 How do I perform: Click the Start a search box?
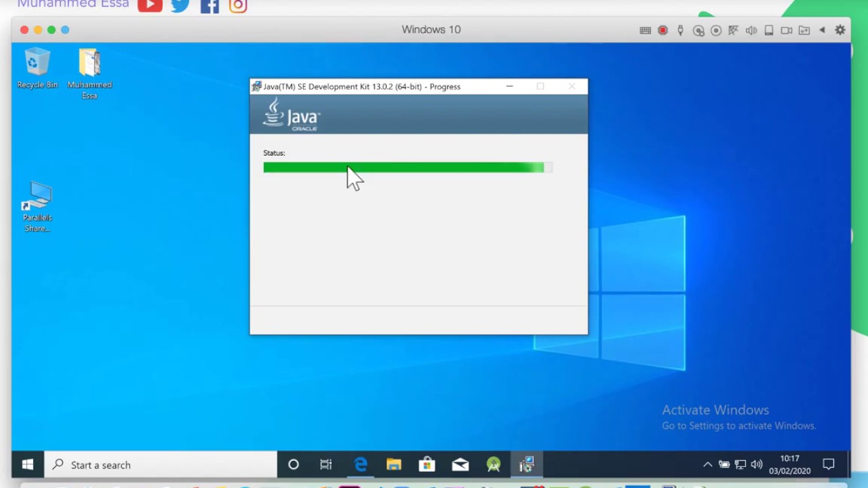click(x=161, y=465)
